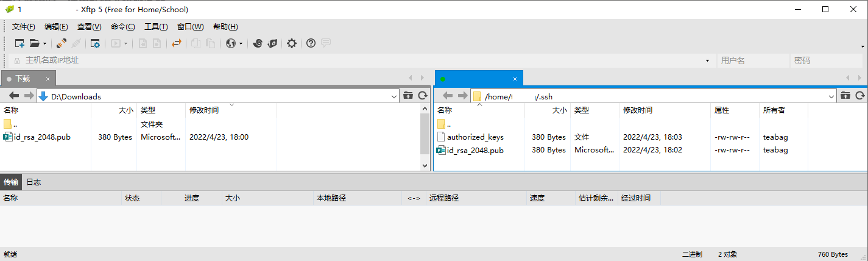This screenshot has width=868, height=261.
Task: Open the 帮助(H) menu
Action: (225, 27)
